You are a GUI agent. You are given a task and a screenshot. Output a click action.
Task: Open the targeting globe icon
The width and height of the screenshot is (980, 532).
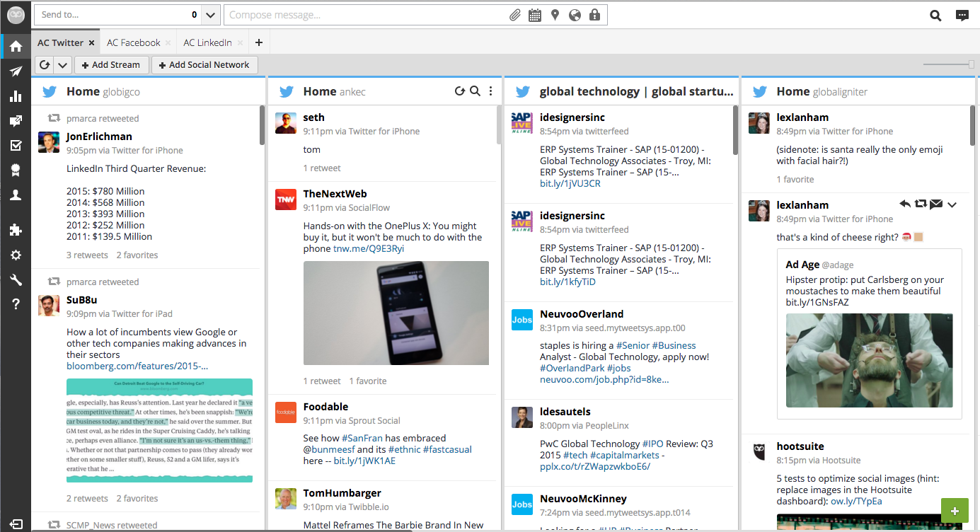(575, 15)
